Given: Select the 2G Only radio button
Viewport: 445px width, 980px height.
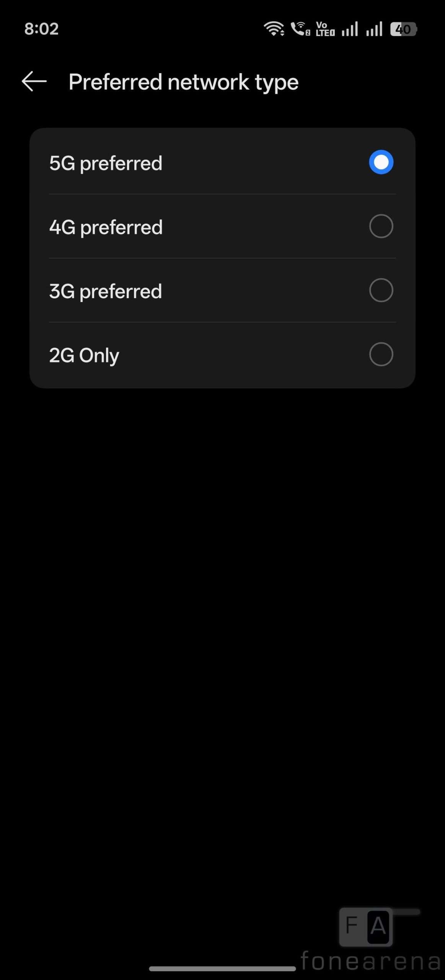Looking at the screenshot, I should [x=381, y=354].
